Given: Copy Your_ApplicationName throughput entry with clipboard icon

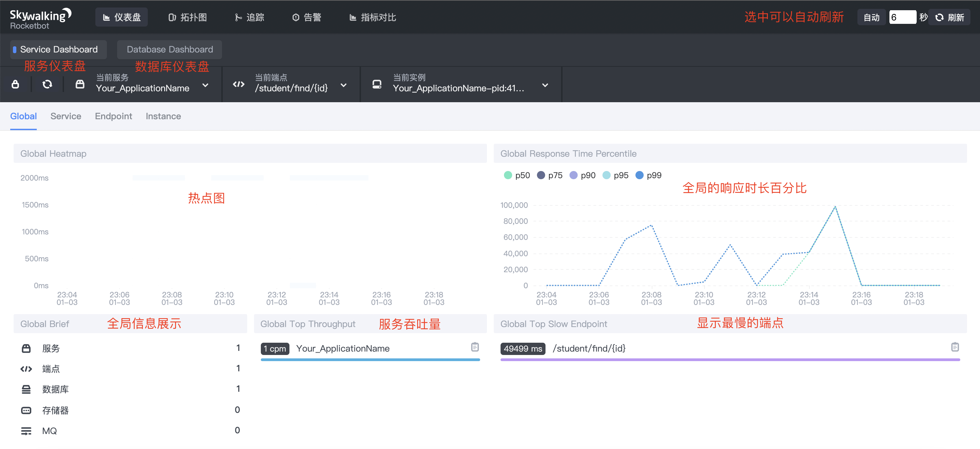Looking at the screenshot, I should click(x=475, y=347).
